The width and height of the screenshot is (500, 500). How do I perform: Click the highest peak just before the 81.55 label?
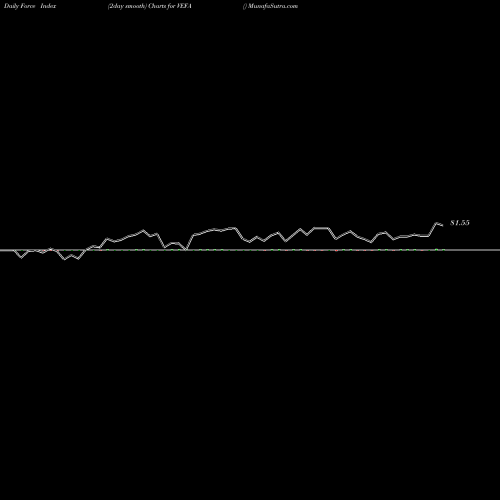436,222
